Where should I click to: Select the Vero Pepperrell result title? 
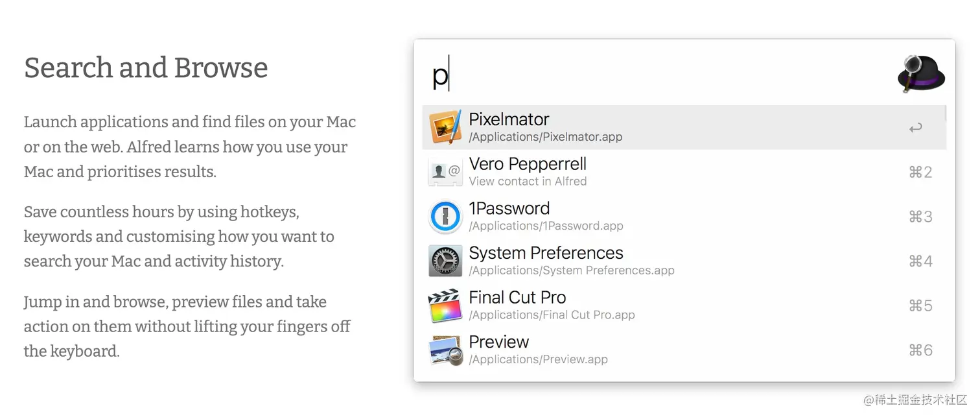coord(528,164)
